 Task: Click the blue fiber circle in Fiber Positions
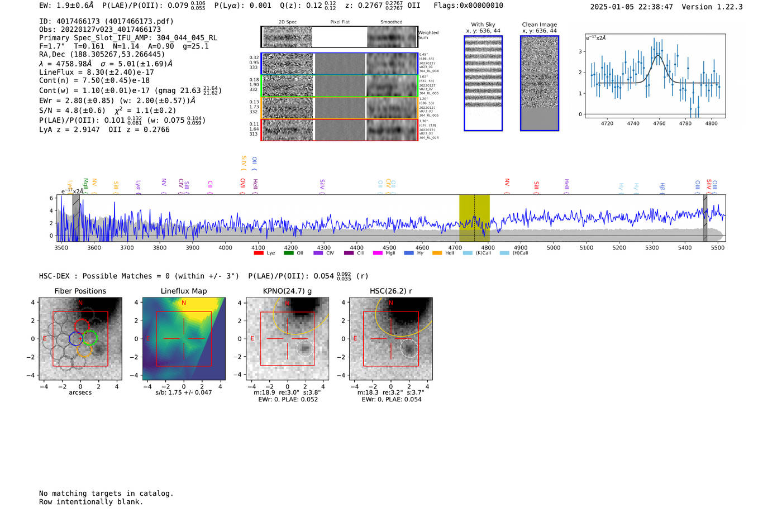76,338
